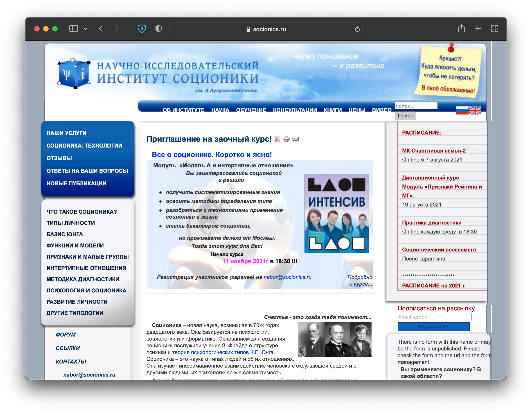The image size is (532, 413).
Task: Open БАЗИС ЮНГА link
Action: point(65,234)
